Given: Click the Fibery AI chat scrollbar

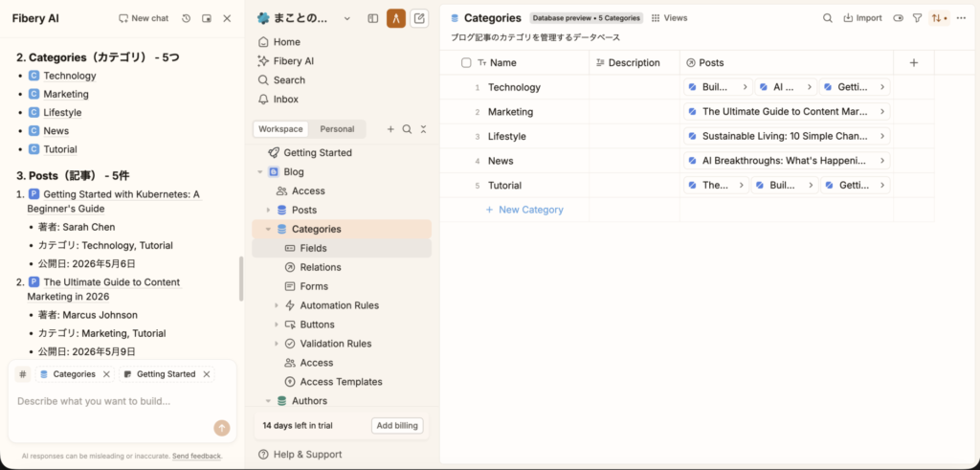Looking at the screenshot, I should coord(241,279).
